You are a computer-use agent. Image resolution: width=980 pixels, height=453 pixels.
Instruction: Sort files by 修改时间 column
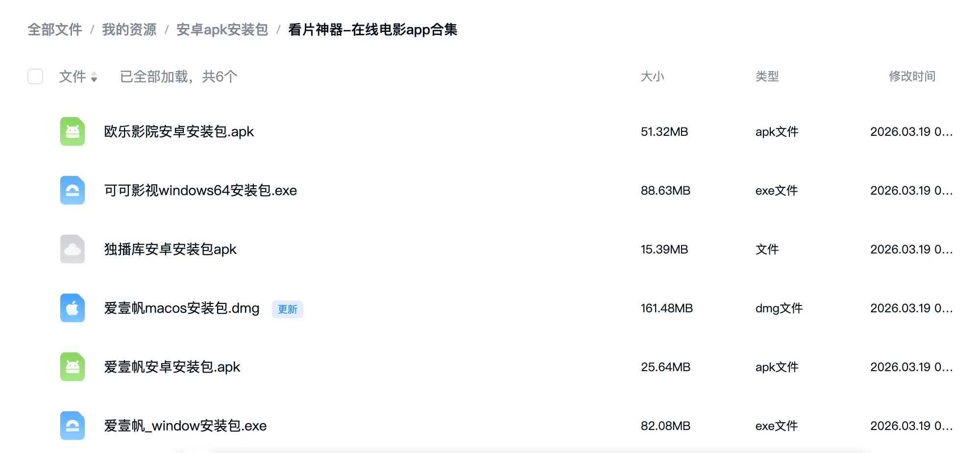pos(912,76)
